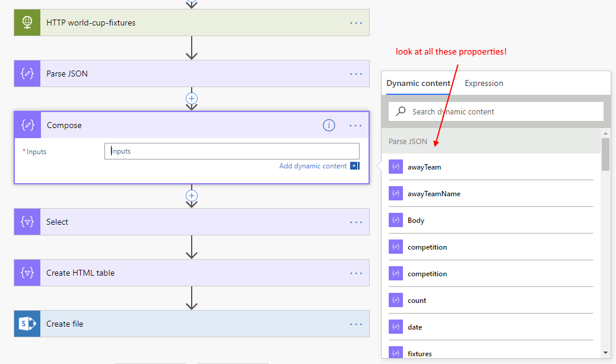This screenshot has width=616, height=364.
Task: Select the Dynamic content tab
Action: point(418,84)
